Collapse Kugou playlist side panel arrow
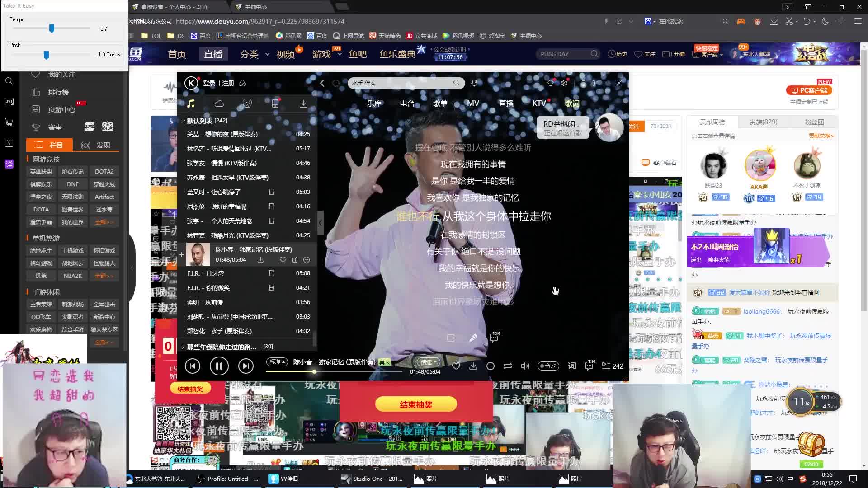Screen dimensions: 868x488 (320, 223)
